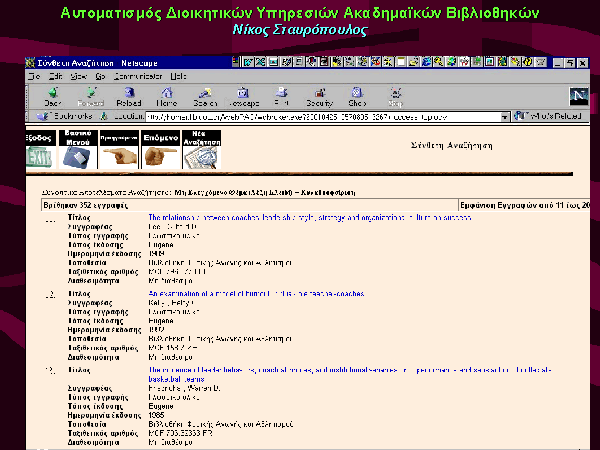Click the Back toolbar button

tap(53, 96)
